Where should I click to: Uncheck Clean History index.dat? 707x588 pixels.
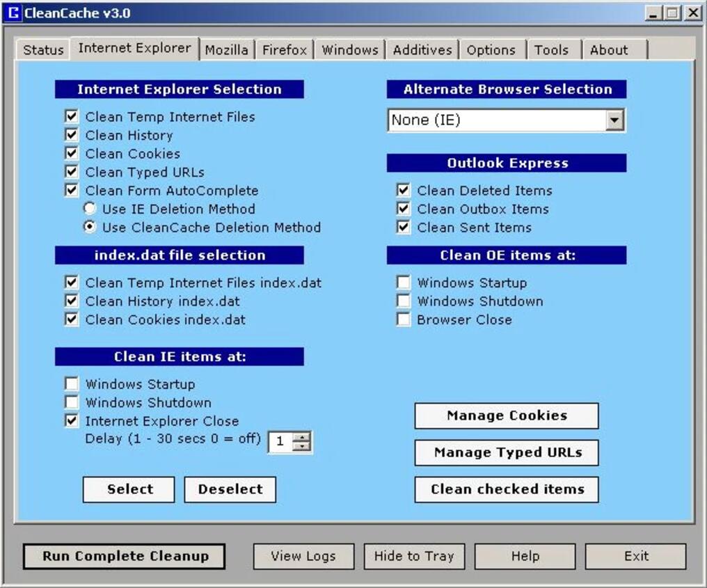pyautogui.click(x=71, y=301)
